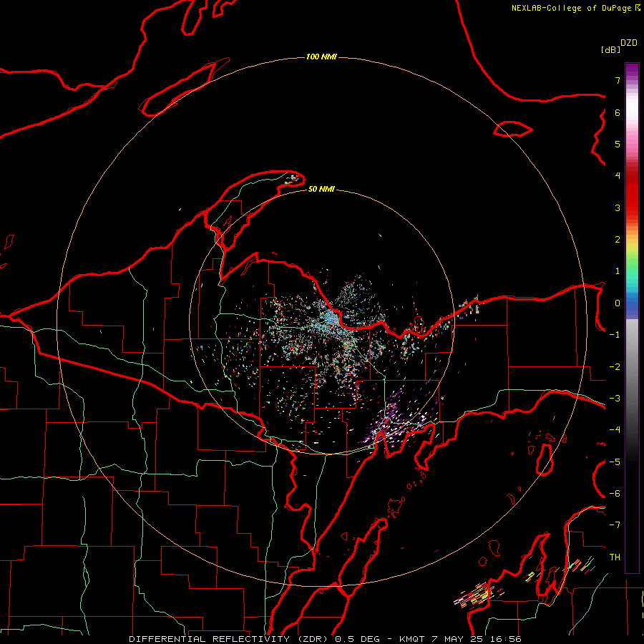Click the 50 NMI range ring label
Screen dimensions: 644x644
[321, 189]
